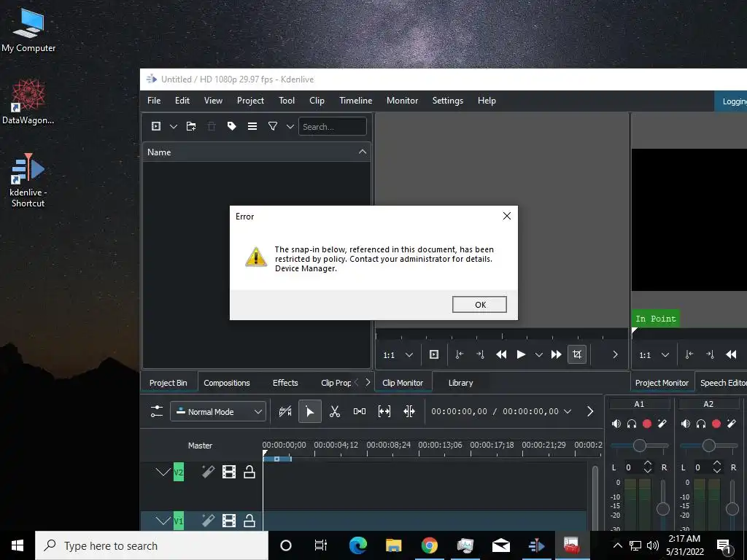Open the Edit menu
Screen dimensions: 747x560
[182, 101]
